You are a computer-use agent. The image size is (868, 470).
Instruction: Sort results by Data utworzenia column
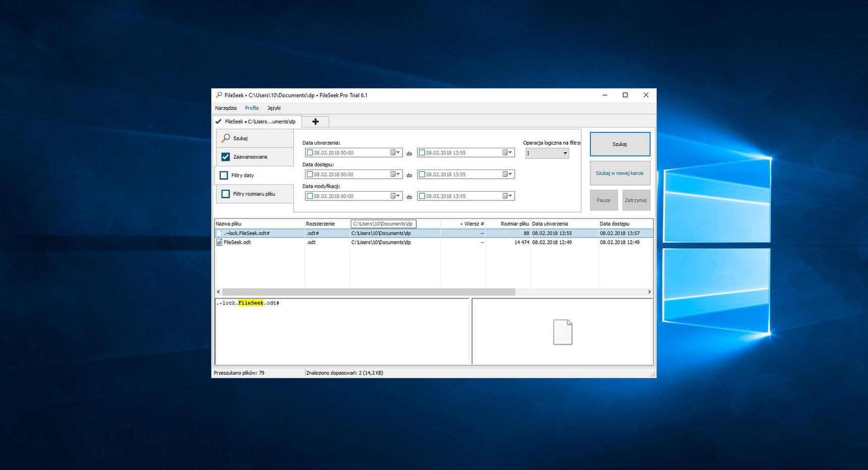pyautogui.click(x=565, y=224)
